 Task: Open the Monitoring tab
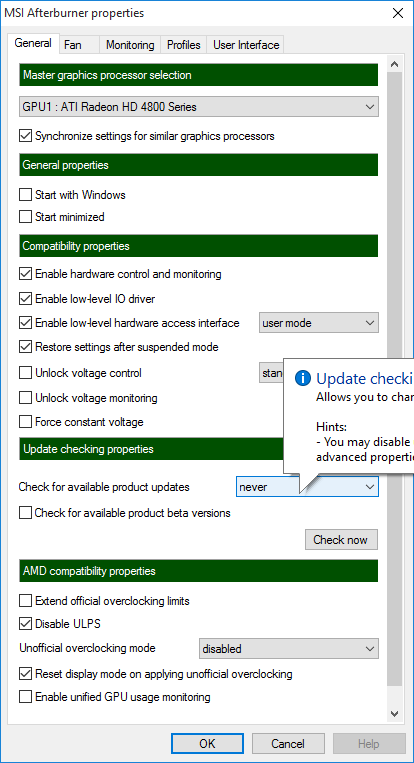click(130, 45)
